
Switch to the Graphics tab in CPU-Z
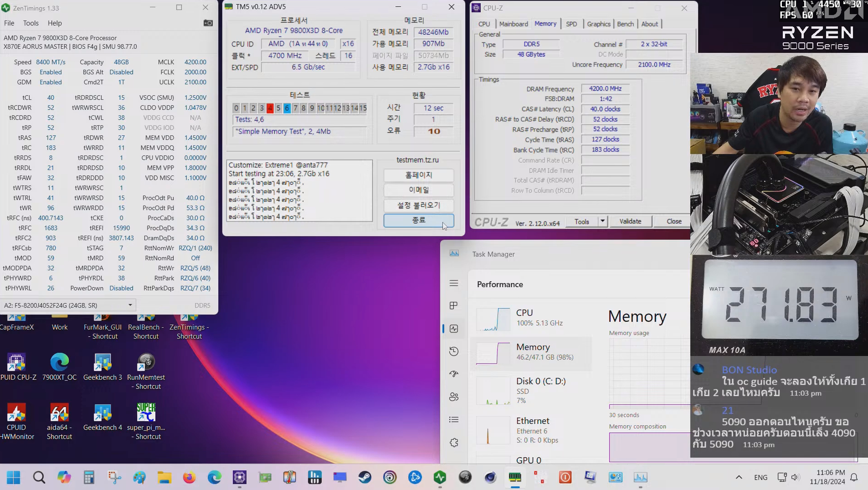pyautogui.click(x=599, y=24)
